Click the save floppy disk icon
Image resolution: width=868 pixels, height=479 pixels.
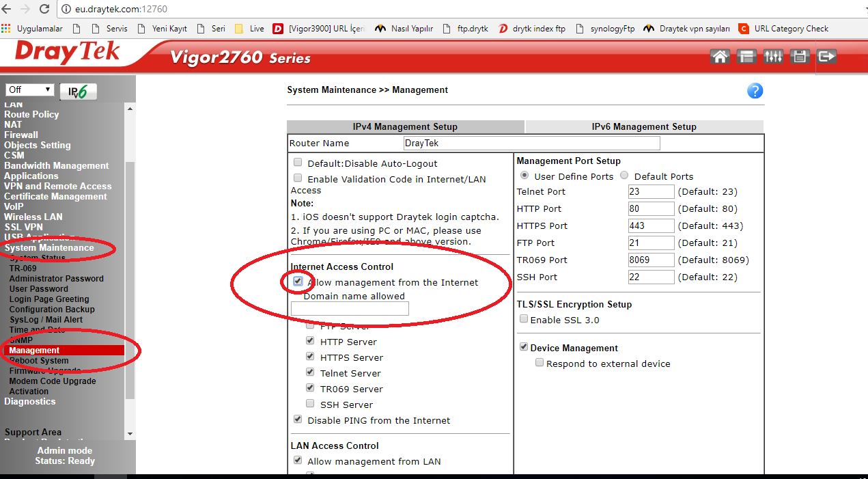click(800, 57)
